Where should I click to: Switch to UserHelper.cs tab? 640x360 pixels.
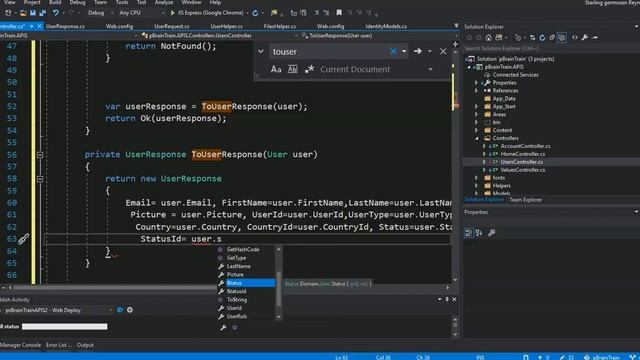click(x=227, y=26)
